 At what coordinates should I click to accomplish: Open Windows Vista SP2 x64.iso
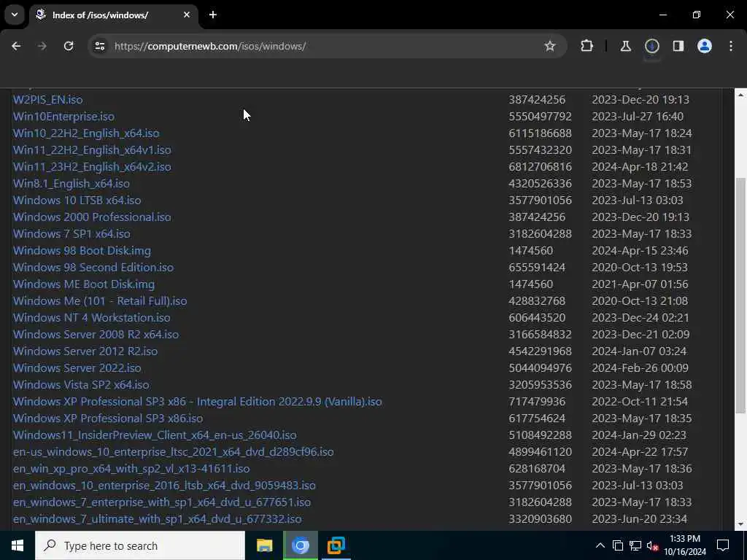pos(81,384)
